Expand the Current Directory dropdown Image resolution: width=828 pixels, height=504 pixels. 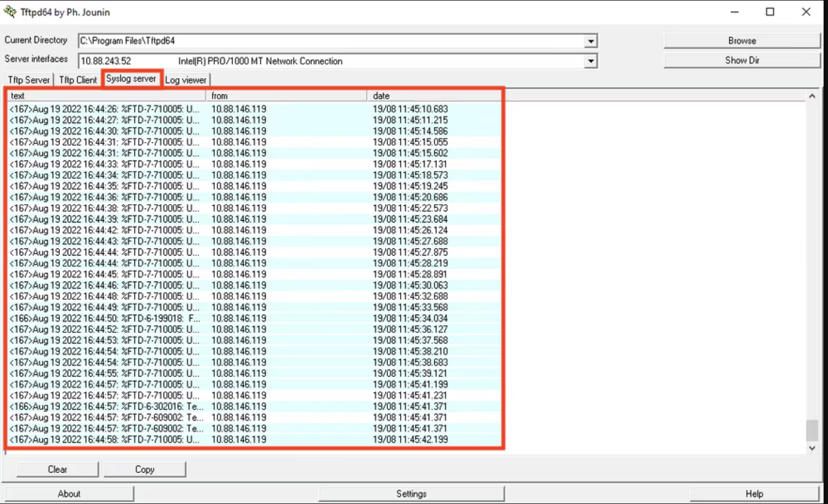[x=590, y=41]
